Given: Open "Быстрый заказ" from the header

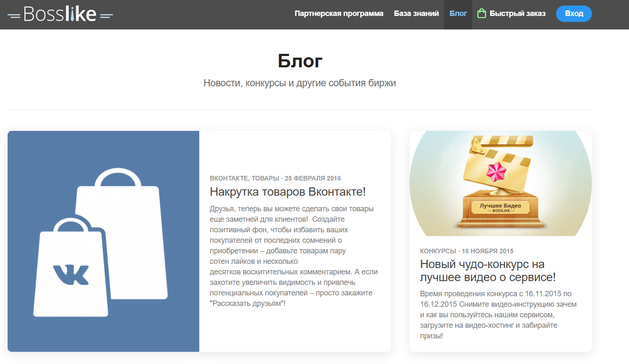Looking at the screenshot, I should click(517, 13).
